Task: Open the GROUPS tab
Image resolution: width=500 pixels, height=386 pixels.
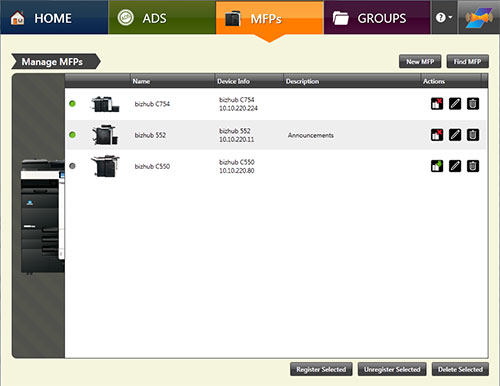Action: coord(377,17)
